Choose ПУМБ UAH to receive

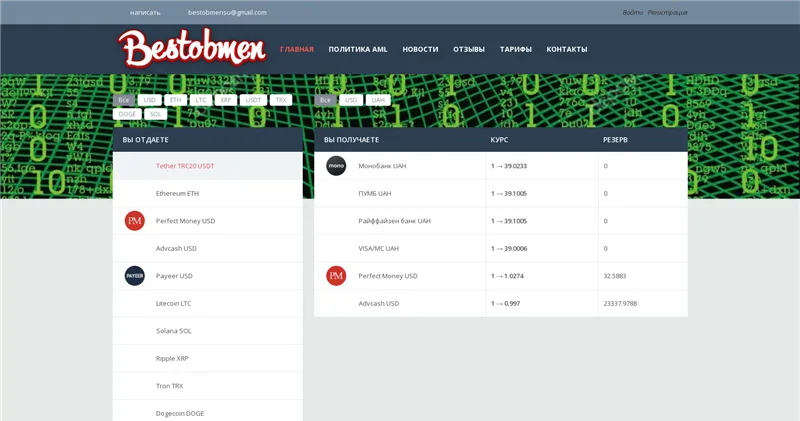(501, 193)
